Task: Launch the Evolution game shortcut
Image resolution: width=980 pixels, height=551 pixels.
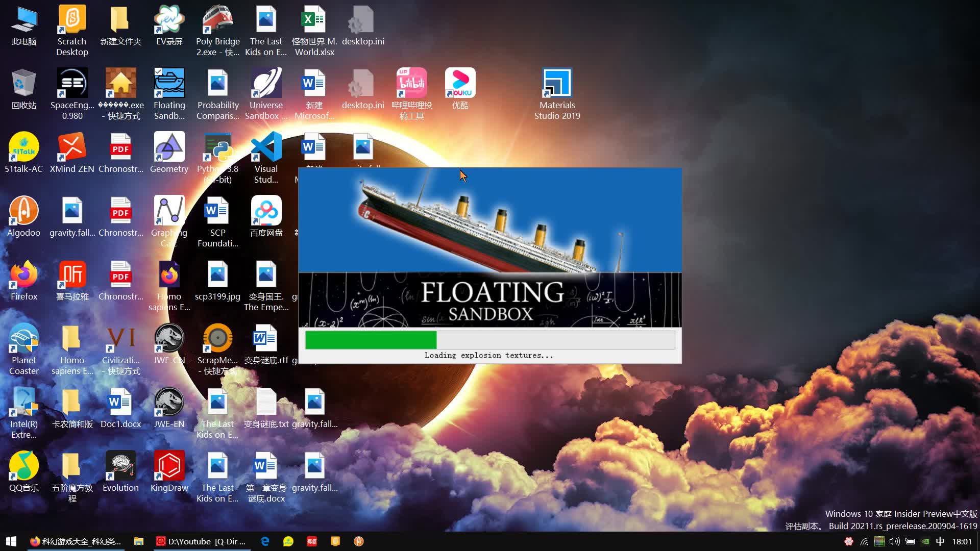Action: (x=120, y=472)
